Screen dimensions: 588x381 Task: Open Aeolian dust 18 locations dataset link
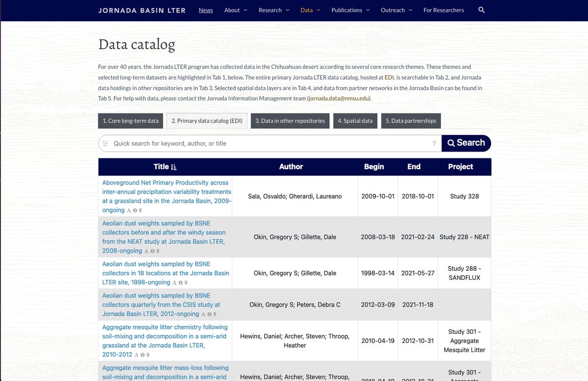click(165, 273)
